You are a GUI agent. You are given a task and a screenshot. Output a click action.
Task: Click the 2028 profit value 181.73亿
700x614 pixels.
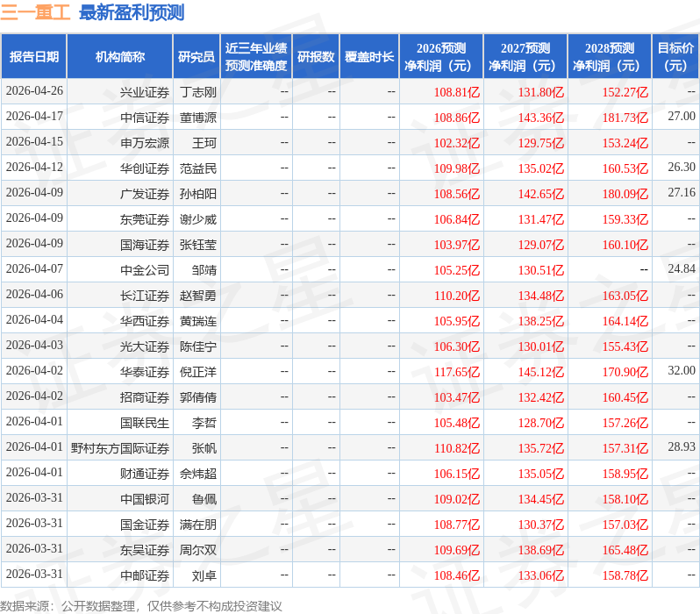pyautogui.click(x=625, y=118)
